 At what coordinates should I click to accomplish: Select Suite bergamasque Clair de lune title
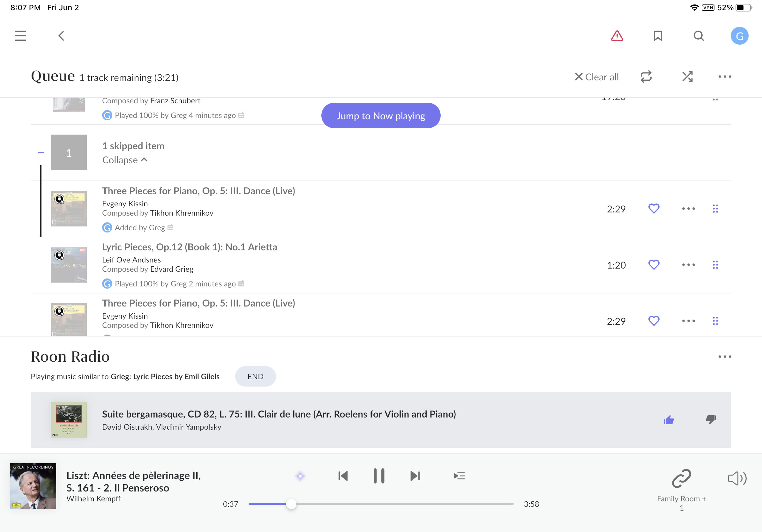[279, 414]
